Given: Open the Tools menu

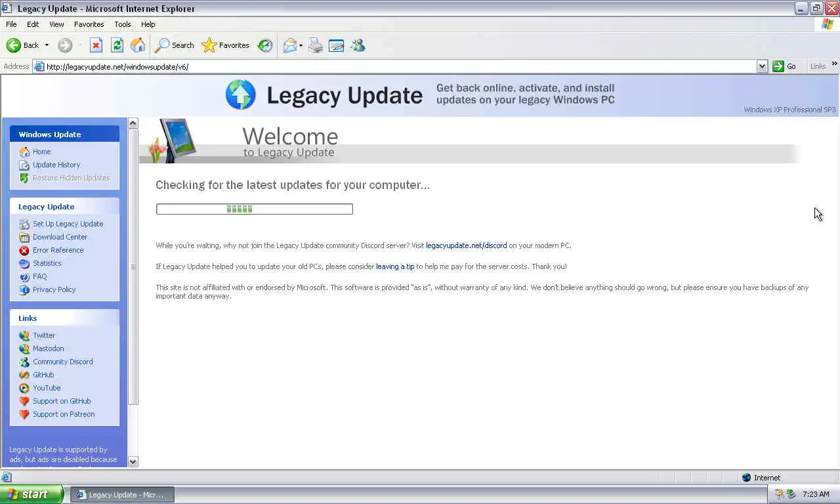Looking at the screenshot, I should click(x=123, y=24).
